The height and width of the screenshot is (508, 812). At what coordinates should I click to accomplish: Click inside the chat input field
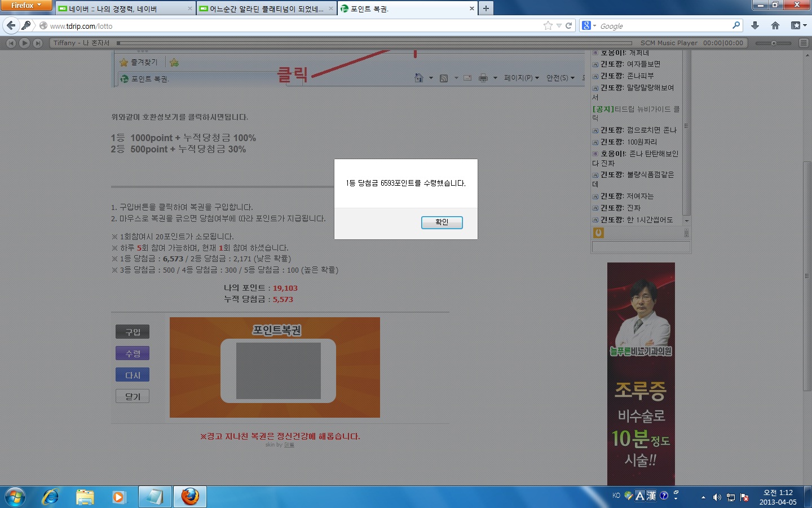point(640,247)
